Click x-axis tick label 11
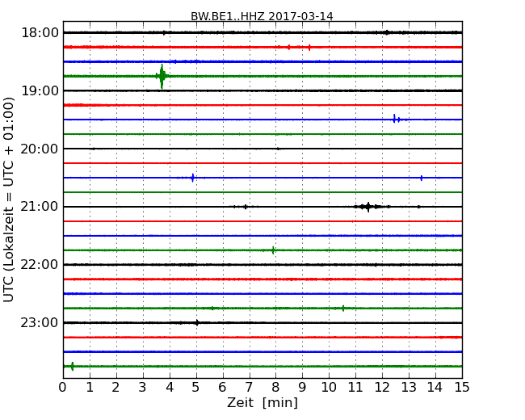Image resolution: width=525 pixels, height=420 pixels. coord(355,388)
